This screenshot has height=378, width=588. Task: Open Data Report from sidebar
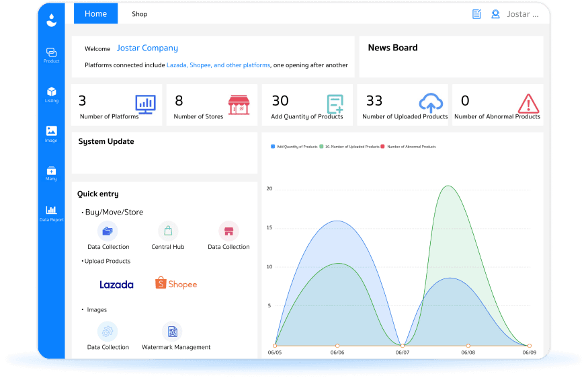51,213
